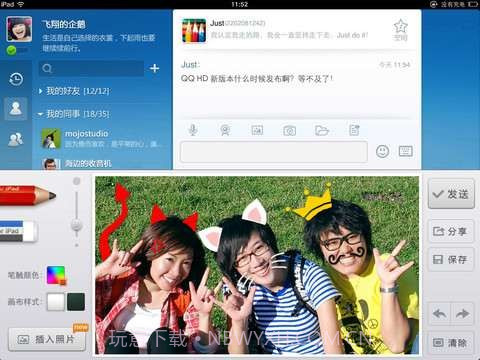Click the search field in contacts
This screenshot has width=480, height=360.
91,68
